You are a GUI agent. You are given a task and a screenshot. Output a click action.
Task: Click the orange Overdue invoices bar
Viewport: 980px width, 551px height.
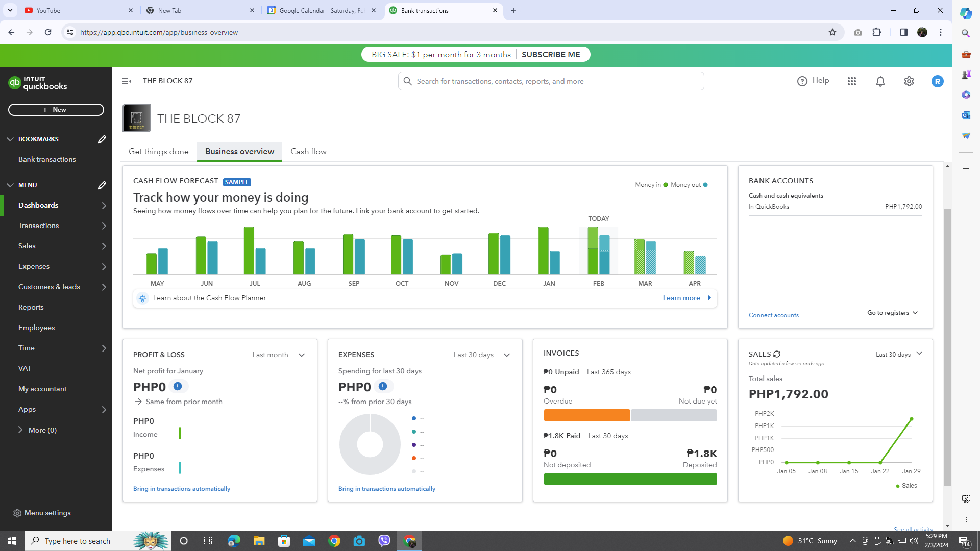(x=587, y=415)
